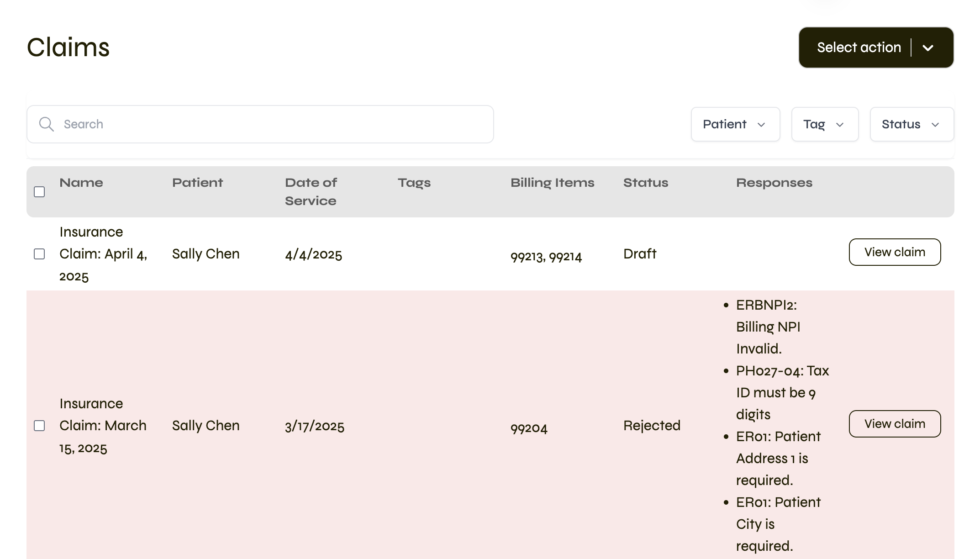Click the date of service 3/17/2025
The image size is (980, 559).
[x=315, y=426]
